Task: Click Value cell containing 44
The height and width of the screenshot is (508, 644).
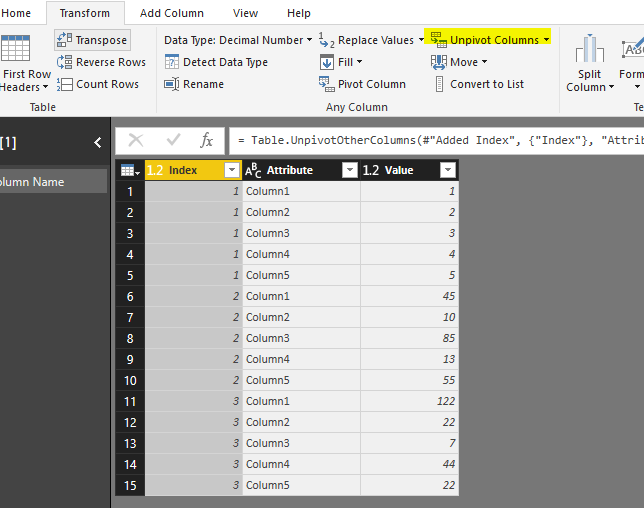Action: pyautogui.click(x=409, y=464)
